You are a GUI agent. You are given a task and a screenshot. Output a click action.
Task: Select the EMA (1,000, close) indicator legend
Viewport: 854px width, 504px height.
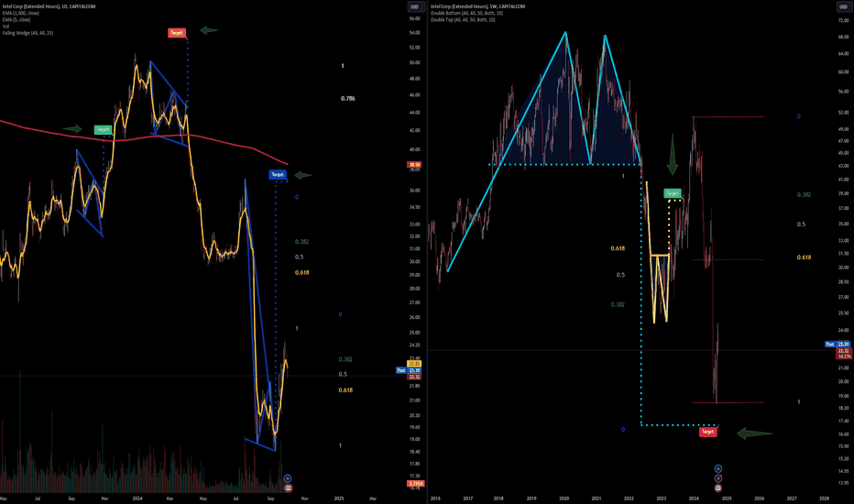click(x=21, y=13)
